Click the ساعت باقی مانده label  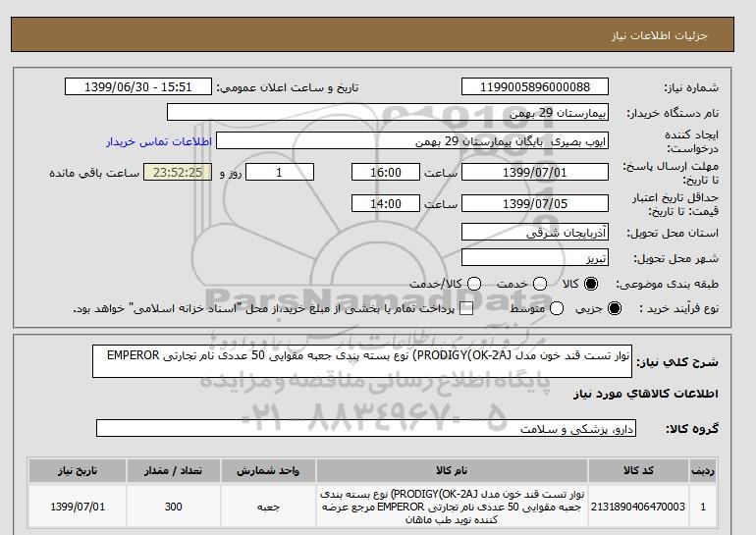point(94,173)
